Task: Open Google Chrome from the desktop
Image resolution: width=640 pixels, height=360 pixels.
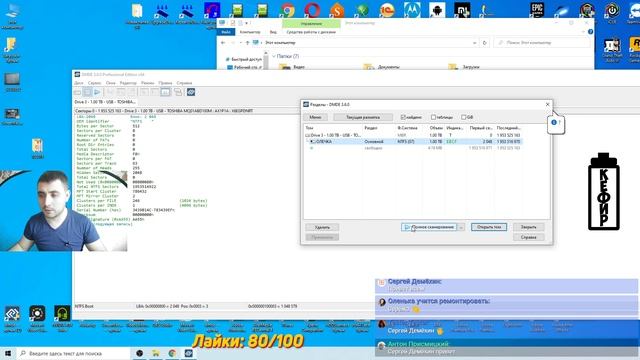Action: (287, 10)
